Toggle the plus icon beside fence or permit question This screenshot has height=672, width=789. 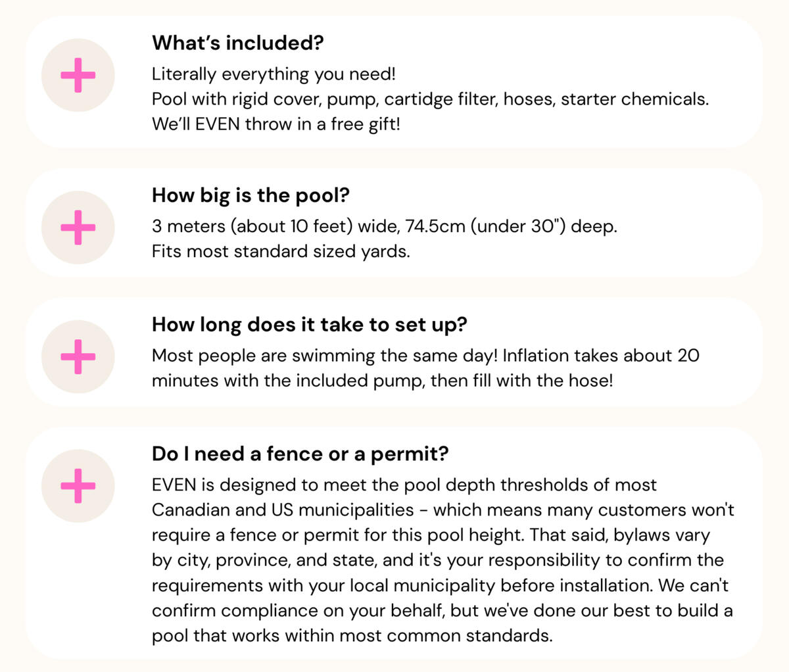coord(78,486)
